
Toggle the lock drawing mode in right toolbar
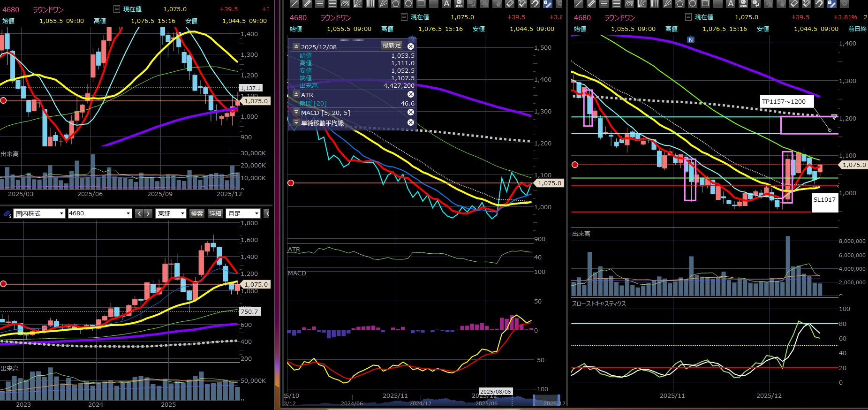pos(831,3)
